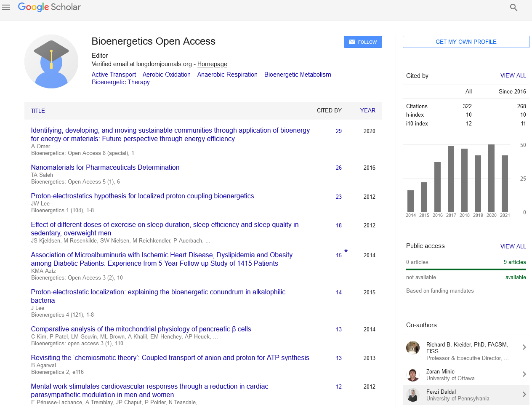The height and width of the screenshot is (408, 532).
Task: Sort publications by Cited By header
Action: (329, 110)
